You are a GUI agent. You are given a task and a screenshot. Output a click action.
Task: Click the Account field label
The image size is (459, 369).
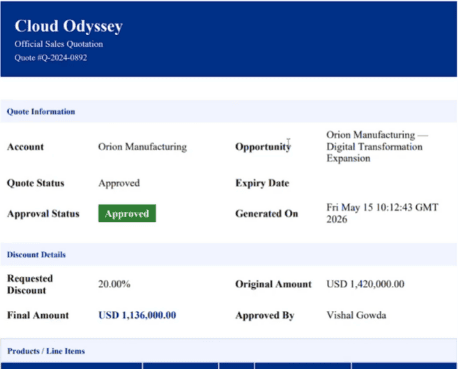(x=25, y=147)
